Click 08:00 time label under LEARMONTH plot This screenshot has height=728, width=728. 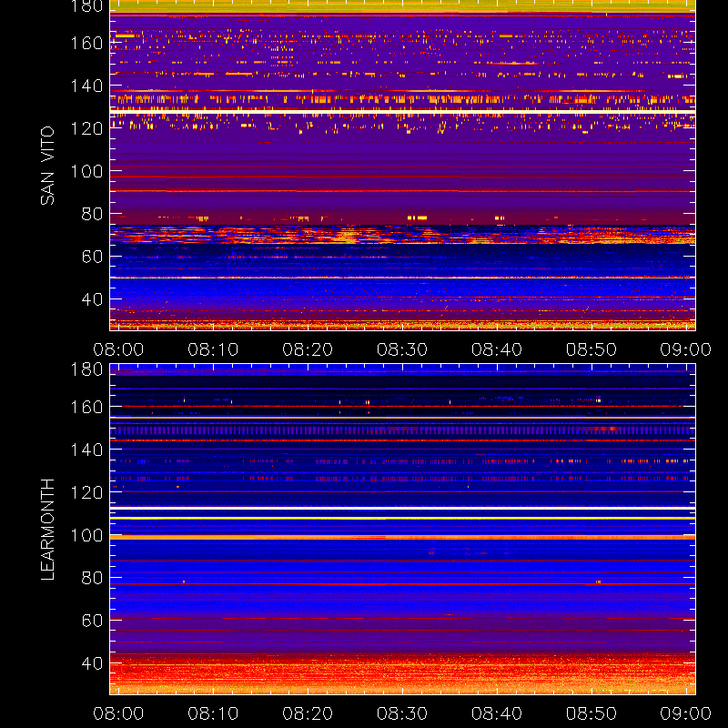(118, 713)
